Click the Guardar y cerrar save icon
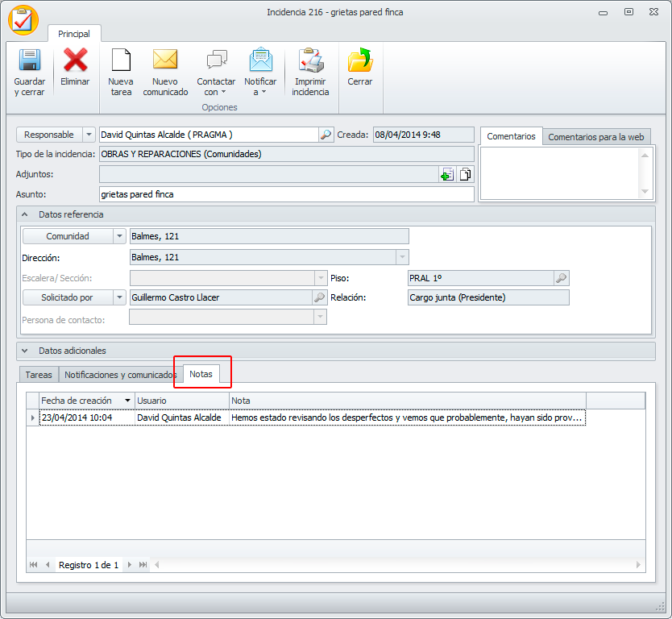Image resolution: width=672 pixels, height=619 pixels. (x=30, y=60)
